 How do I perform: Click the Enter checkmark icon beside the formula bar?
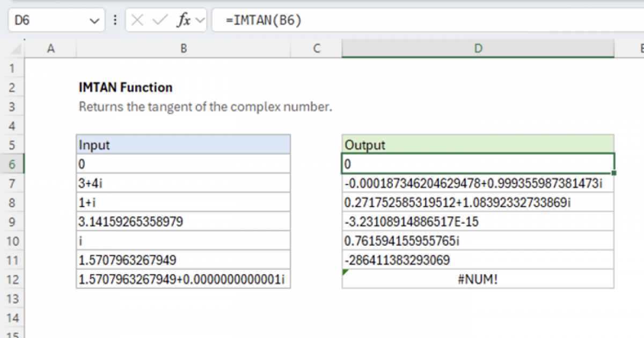pos(158,20)
